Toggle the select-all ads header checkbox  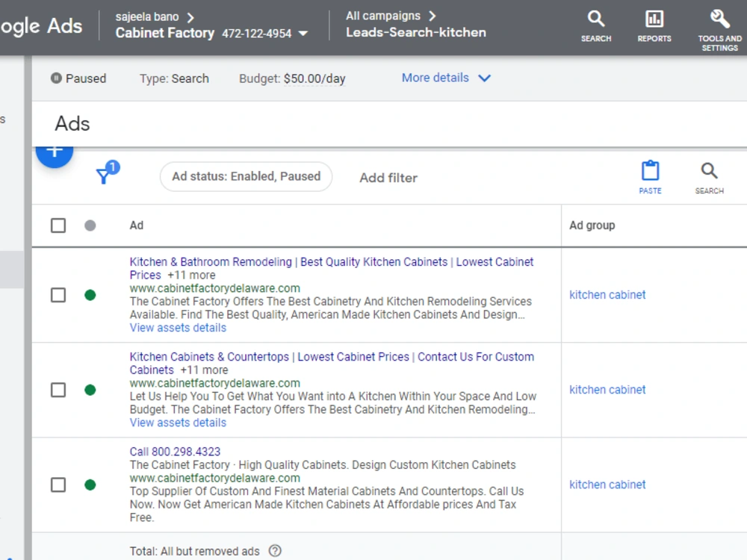pyautogui.click(x=58, y=225)
